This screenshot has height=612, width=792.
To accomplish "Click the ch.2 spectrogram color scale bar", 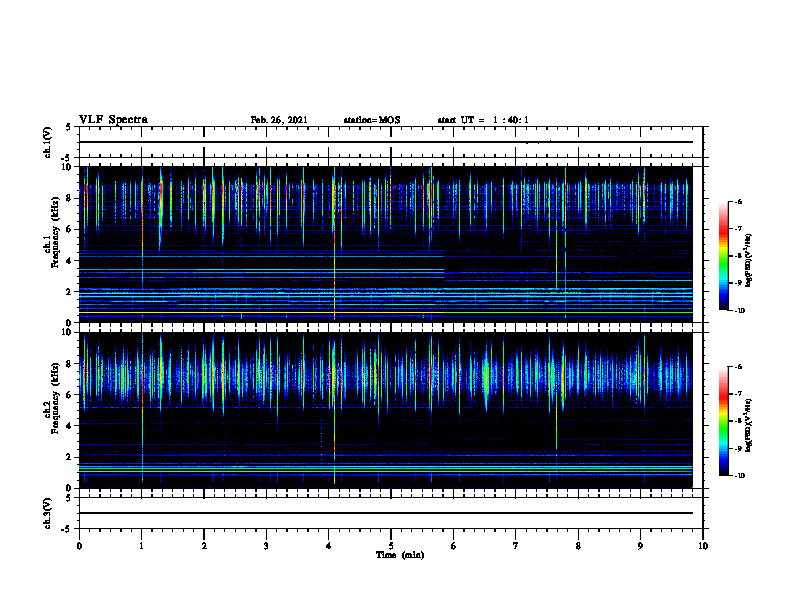I will point(723,421).
